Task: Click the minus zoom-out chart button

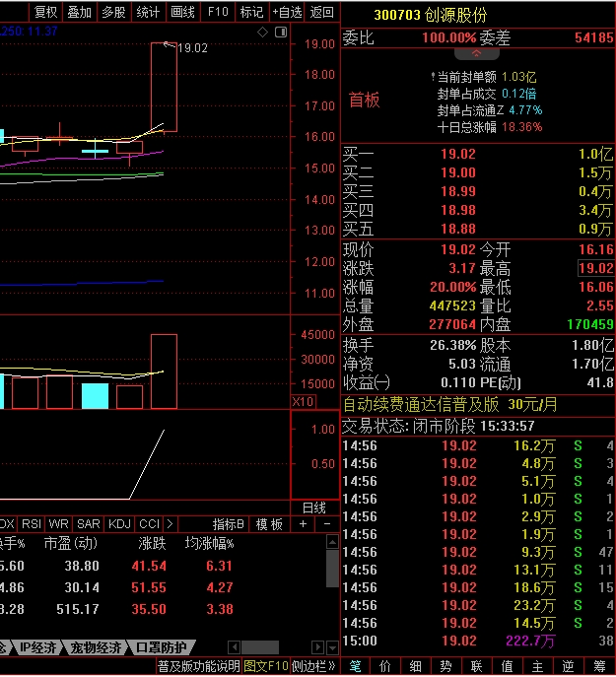Action: [x=327, y=524]
